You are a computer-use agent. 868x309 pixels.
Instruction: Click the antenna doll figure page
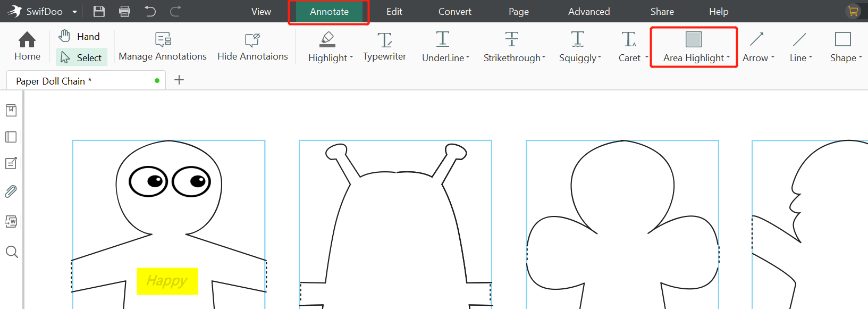[395, 224]
